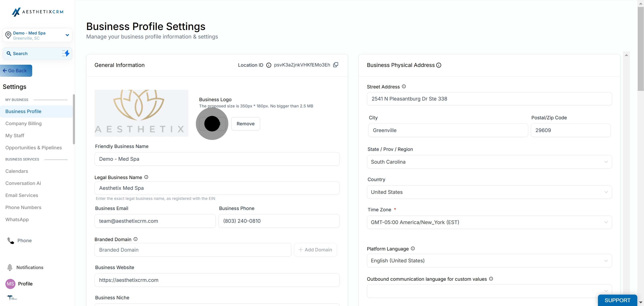The height and width of the screenshot is (306, 644).
Task: Click the Business Website input field
Action: coord(217,280)
